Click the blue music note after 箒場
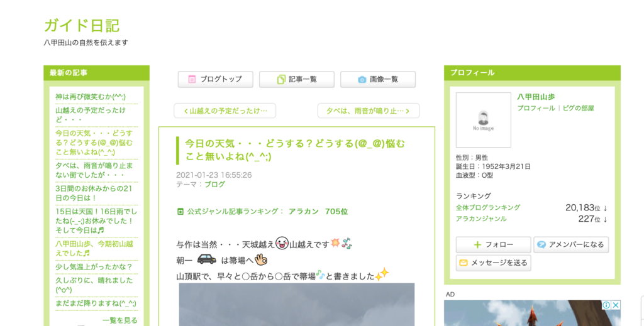 click(320, 274)
